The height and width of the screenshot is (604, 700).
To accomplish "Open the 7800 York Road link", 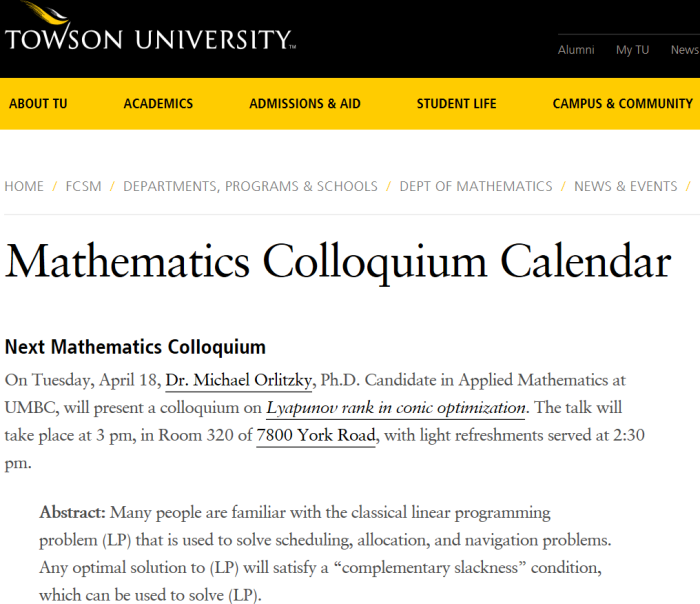I will tap(316, 435).
